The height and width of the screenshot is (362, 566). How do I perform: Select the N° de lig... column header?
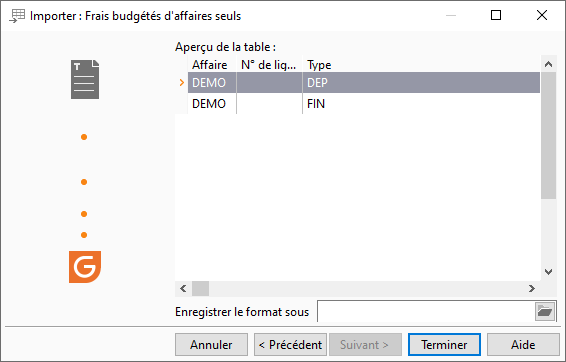pyautogui.click(x=269, y=65)
